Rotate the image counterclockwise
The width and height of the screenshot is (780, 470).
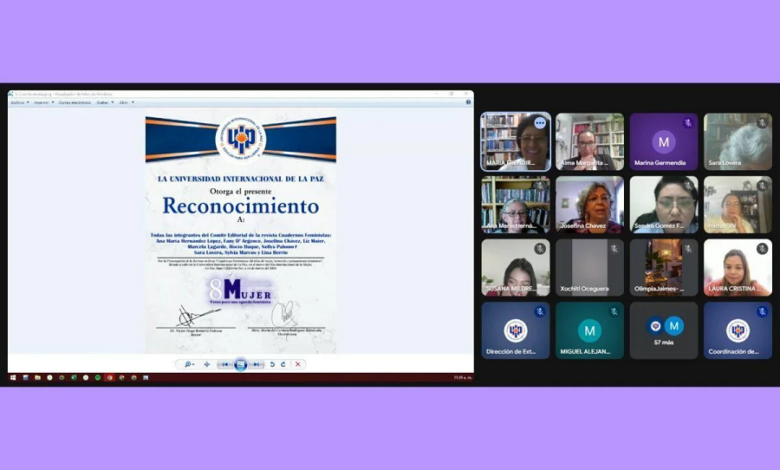[272, 364]
